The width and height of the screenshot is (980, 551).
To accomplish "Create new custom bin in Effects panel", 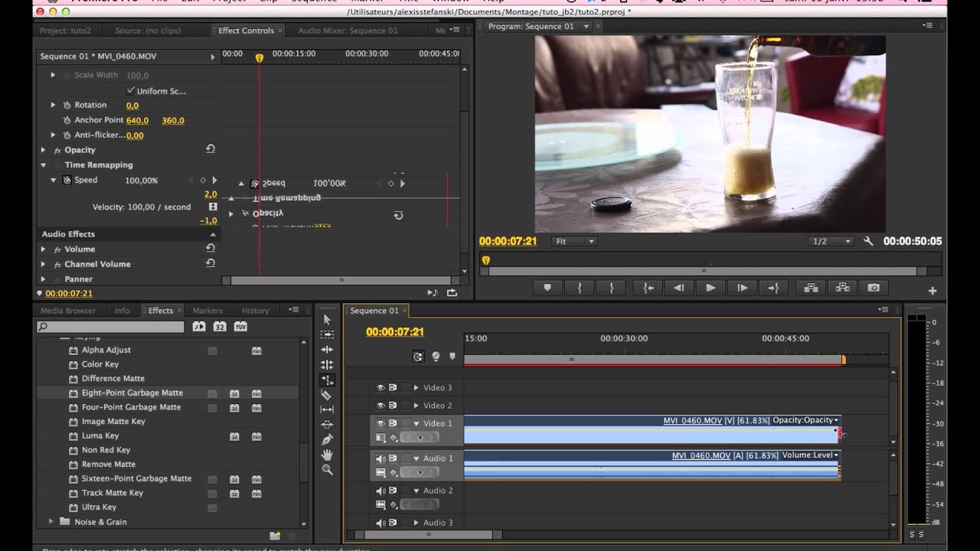I will pyautogui.click(x=275, y=536).
